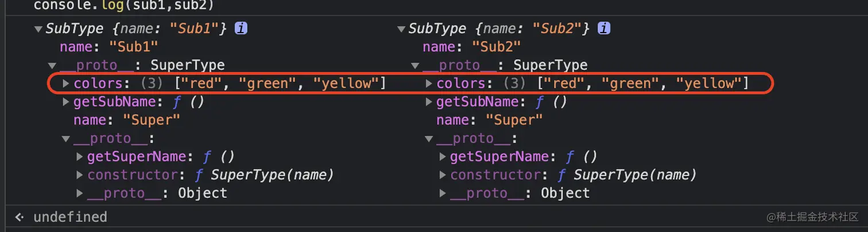The image size is (868, 232).
Task: Click the undefined return value line
Action: coord(70,217)
